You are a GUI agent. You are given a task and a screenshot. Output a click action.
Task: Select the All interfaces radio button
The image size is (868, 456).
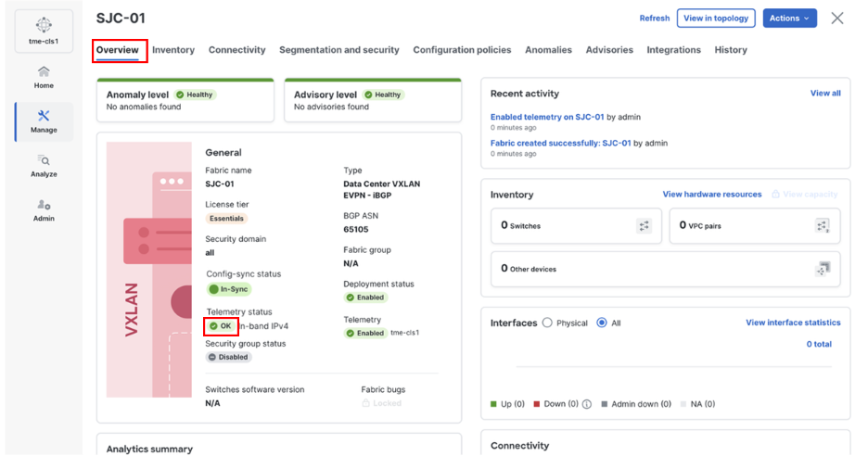pyautogui.click(x=602, y=323)
